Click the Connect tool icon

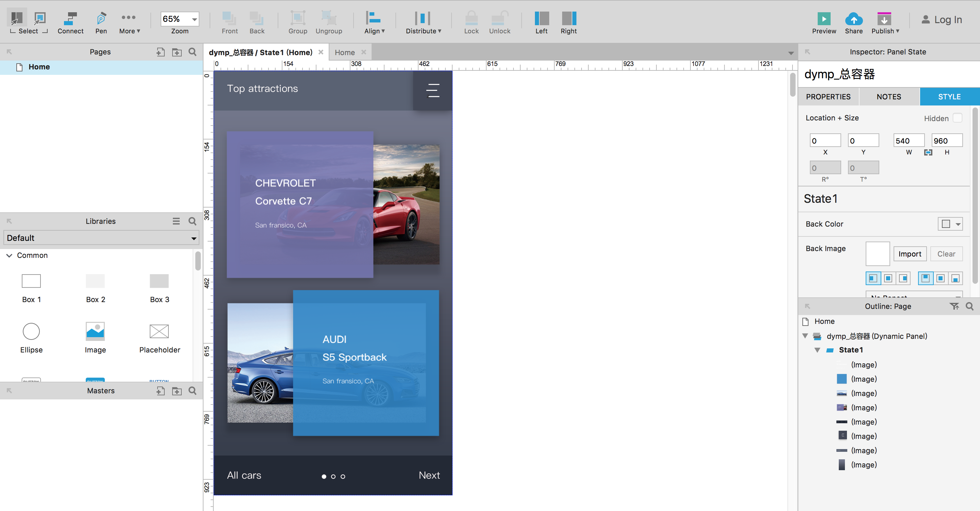[x=70, y=19]
